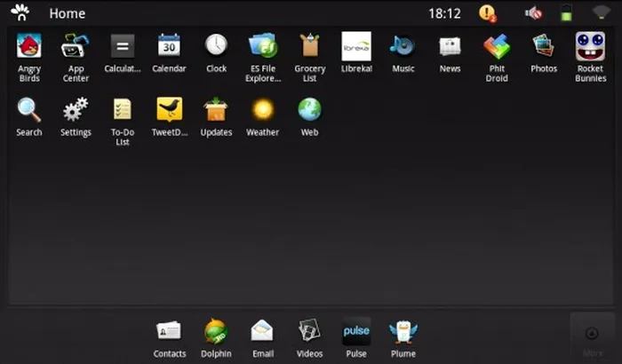622x364 pixels.
Task: Open the Calendar app
Action: [x=169, y=45]
